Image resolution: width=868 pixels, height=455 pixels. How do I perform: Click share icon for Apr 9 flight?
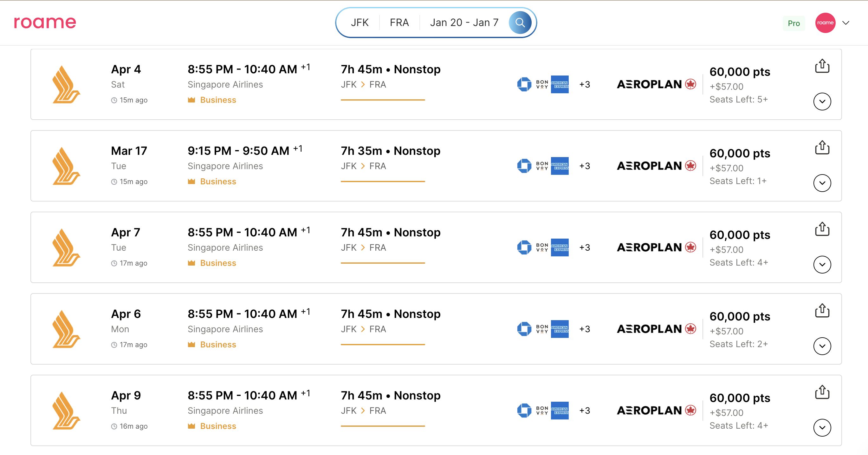[822, 392]
